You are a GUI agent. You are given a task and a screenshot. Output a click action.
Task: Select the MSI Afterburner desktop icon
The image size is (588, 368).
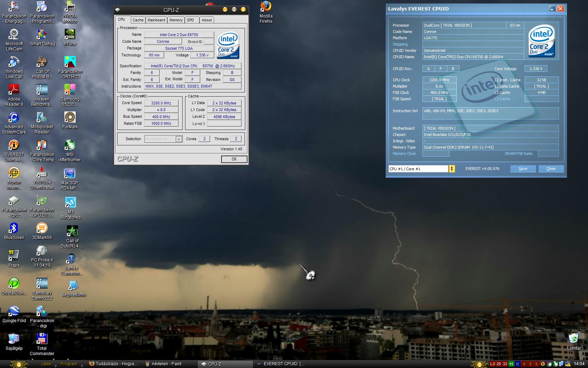point(70,151)
